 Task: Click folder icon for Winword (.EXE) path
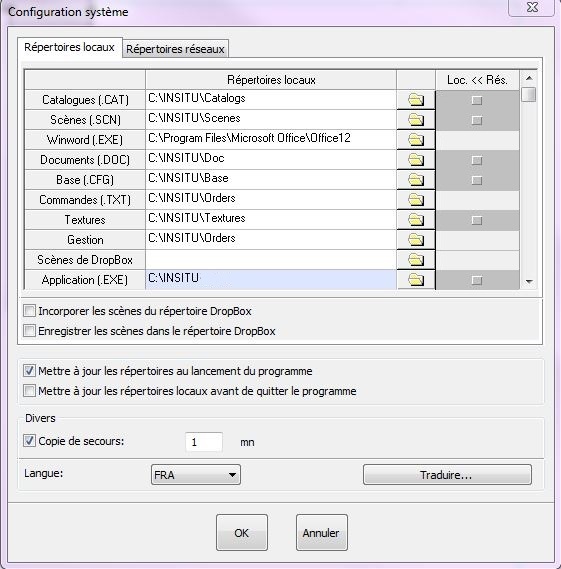[416, 139]
